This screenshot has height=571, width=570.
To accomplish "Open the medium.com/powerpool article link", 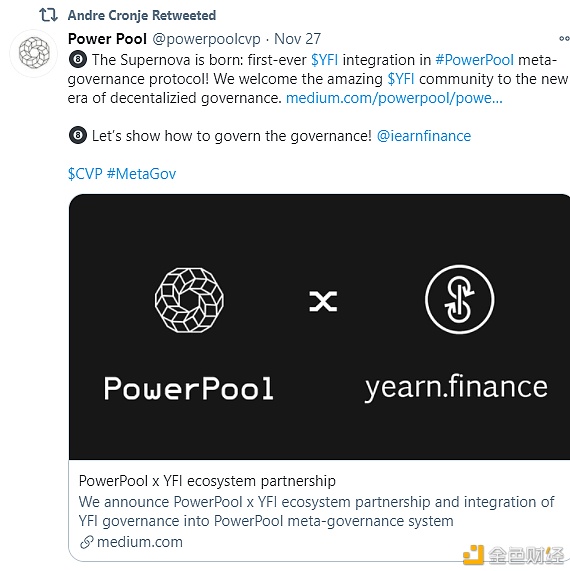I will (x=394, y=98).
